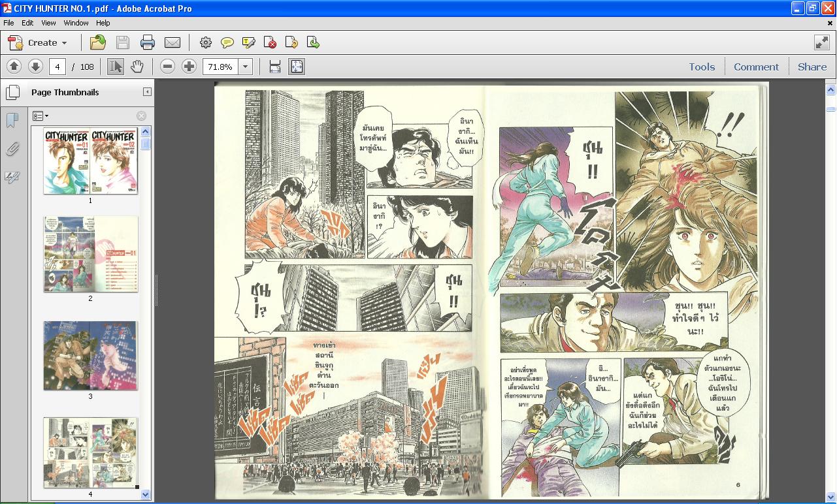Image resolution: width=837 pixels, height=504 pixels.
Task: Toggle the Comment pane
Action: (756, 67)
